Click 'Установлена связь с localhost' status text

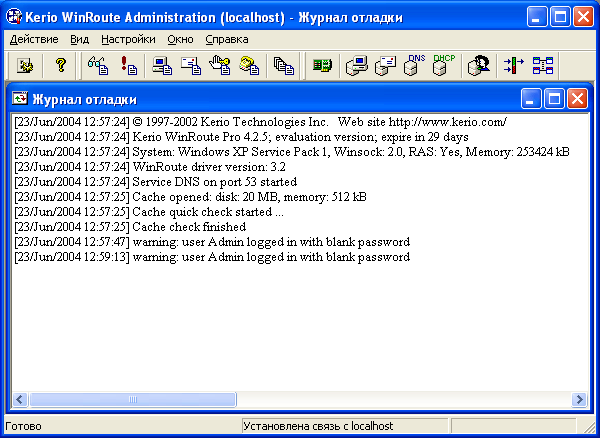pyautogui.click(x=318, y=426)
